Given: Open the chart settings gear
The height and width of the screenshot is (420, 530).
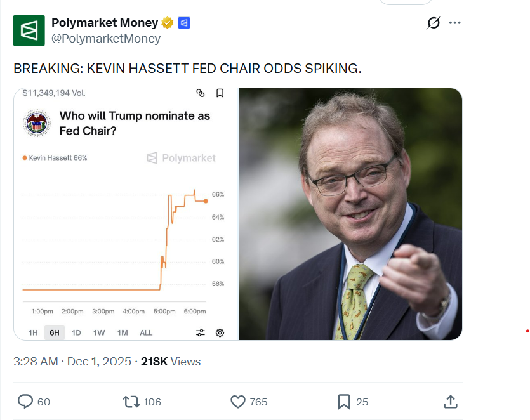Looking at the screenshot, I should (x=220, y=332).
